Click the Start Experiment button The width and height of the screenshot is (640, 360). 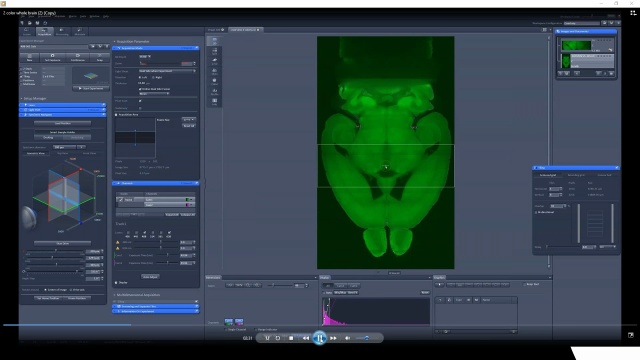click(x=91, y=88)
